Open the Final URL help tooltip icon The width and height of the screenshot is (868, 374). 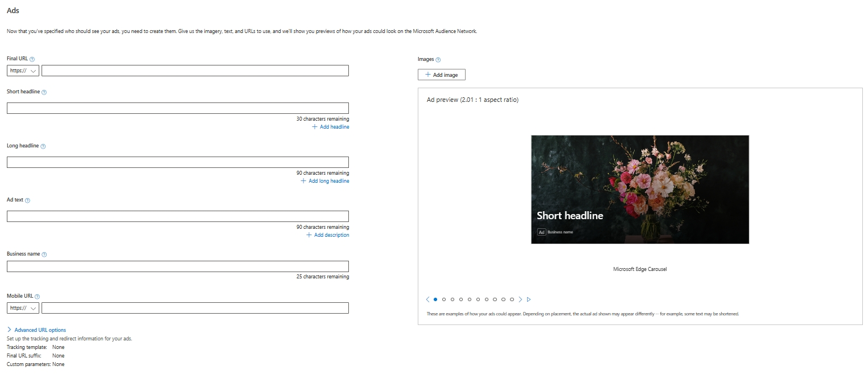coord(32,59)
